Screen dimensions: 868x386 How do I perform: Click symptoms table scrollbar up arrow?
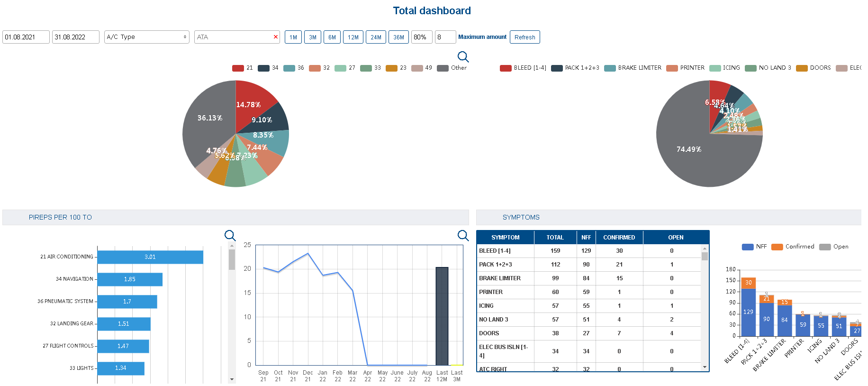[705, 248]
